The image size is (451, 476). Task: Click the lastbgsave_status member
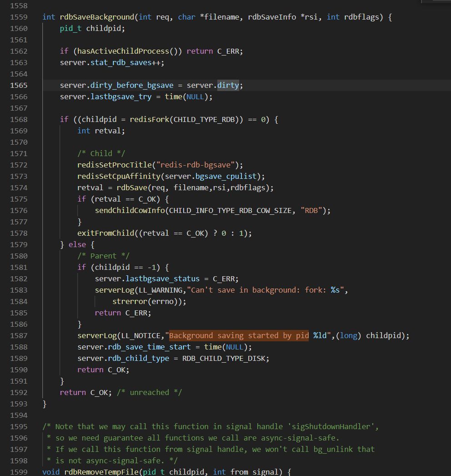coord(163,279)
